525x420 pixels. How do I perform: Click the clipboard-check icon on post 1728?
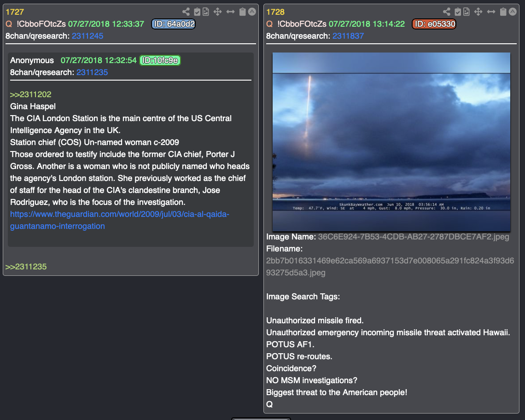point(458,12)
